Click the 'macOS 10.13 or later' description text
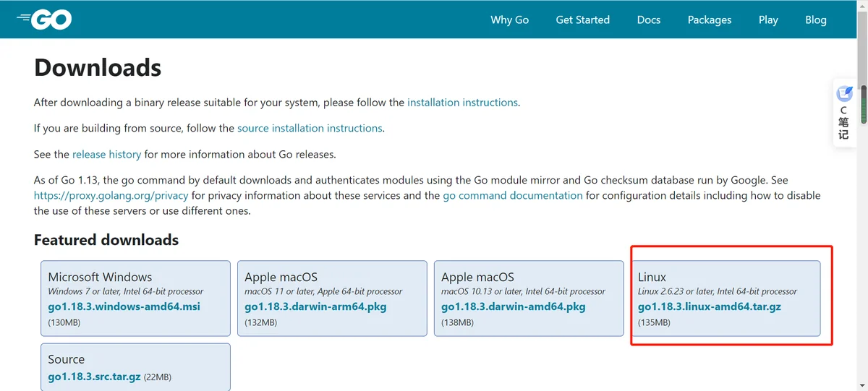 (523, 291)
